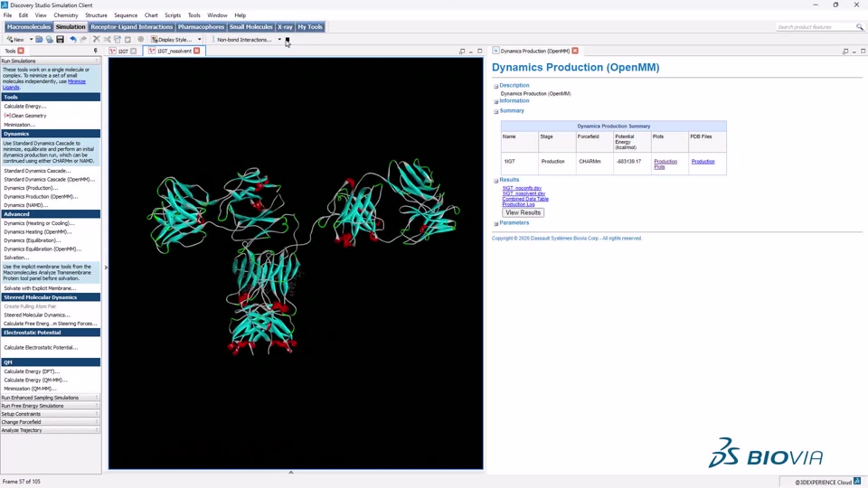This screenshot has height=488, width=868.
Task: Select the 1IGT document tab
Action: point(123,51)
